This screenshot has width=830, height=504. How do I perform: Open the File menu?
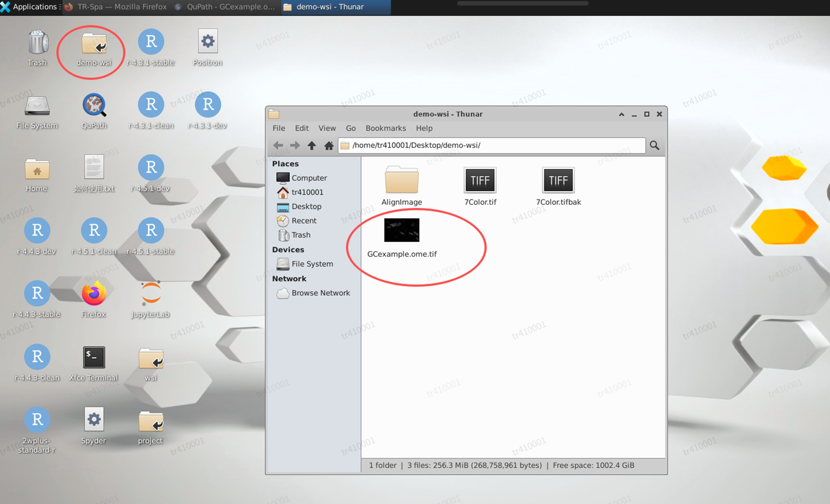point(279,129)
